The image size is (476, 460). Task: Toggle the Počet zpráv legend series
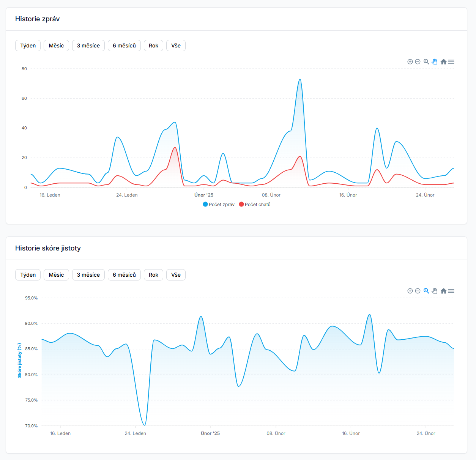pos(219,205)
